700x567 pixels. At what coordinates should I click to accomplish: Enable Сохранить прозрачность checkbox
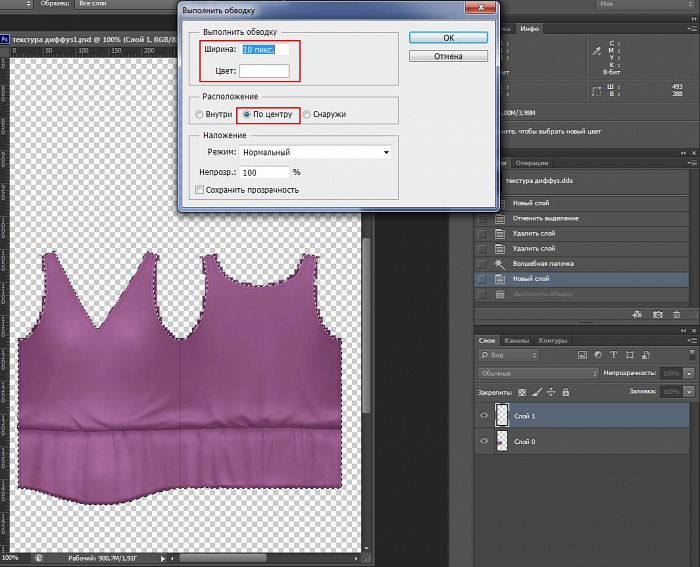pyautogui.click(x=200, y=190)
